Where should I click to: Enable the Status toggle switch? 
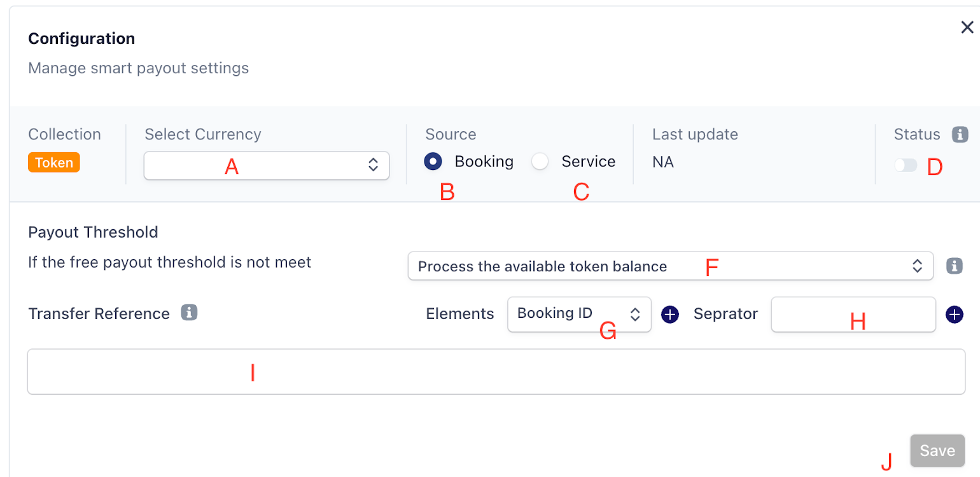click(905, 165)
